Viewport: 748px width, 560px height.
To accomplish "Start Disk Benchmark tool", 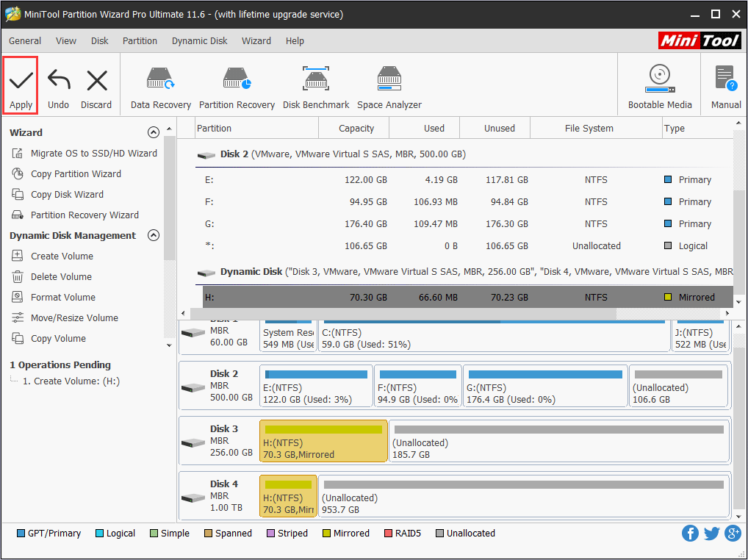I will coord(316,85).
